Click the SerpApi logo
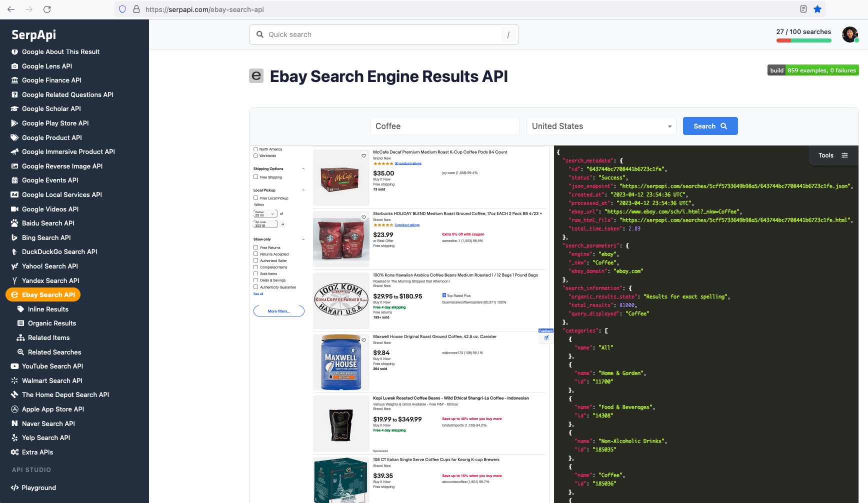The image size is (868, 503). click(x=33, y=34)
